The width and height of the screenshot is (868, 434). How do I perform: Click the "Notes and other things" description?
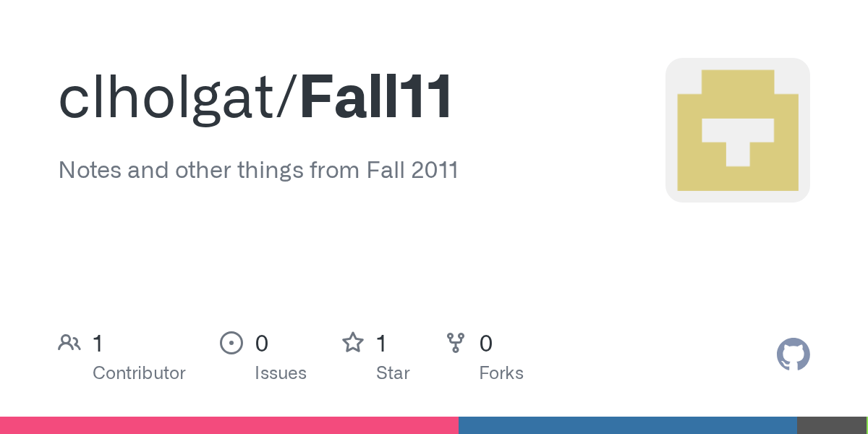258,170
